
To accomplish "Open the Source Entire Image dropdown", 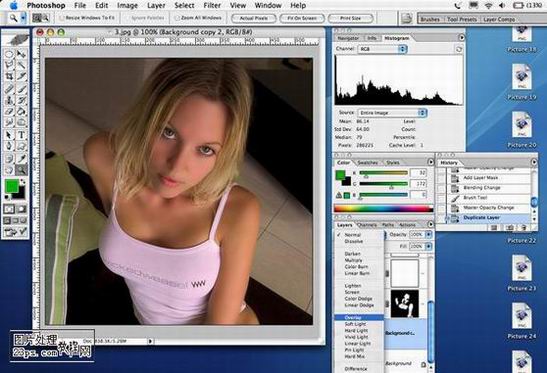I will pyautogui.click(x=392, y=113).
